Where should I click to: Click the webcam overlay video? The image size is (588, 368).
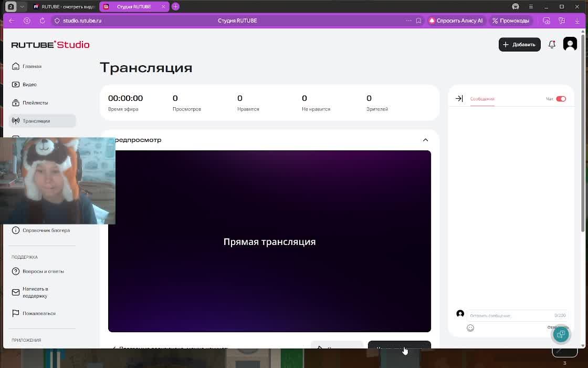(x=58, y=181)
